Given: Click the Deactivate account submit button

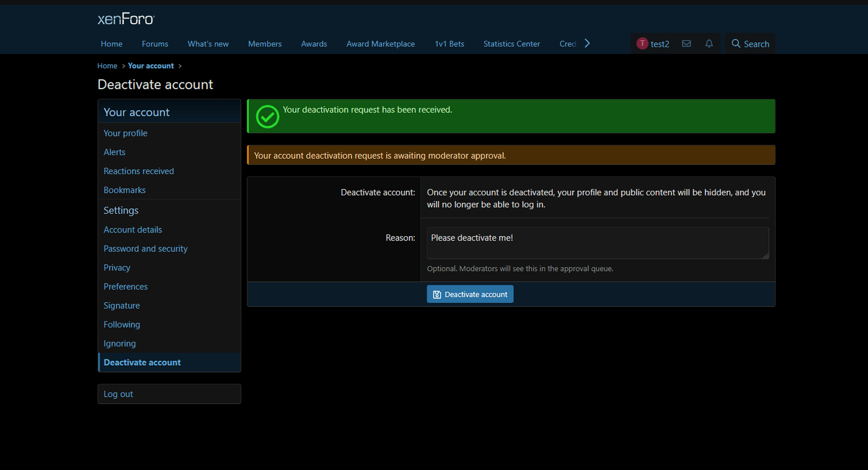Looking at the screenshot, I should 470,294.
